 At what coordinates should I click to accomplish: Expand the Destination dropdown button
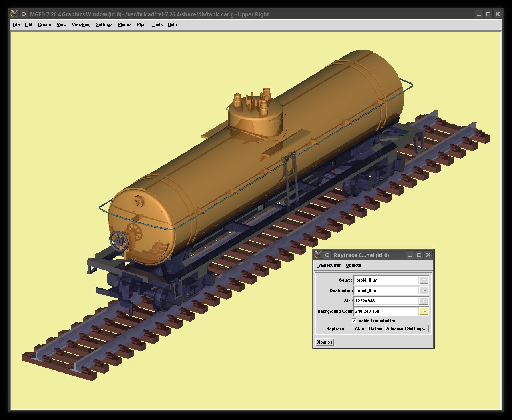click(x=424, y=290)
